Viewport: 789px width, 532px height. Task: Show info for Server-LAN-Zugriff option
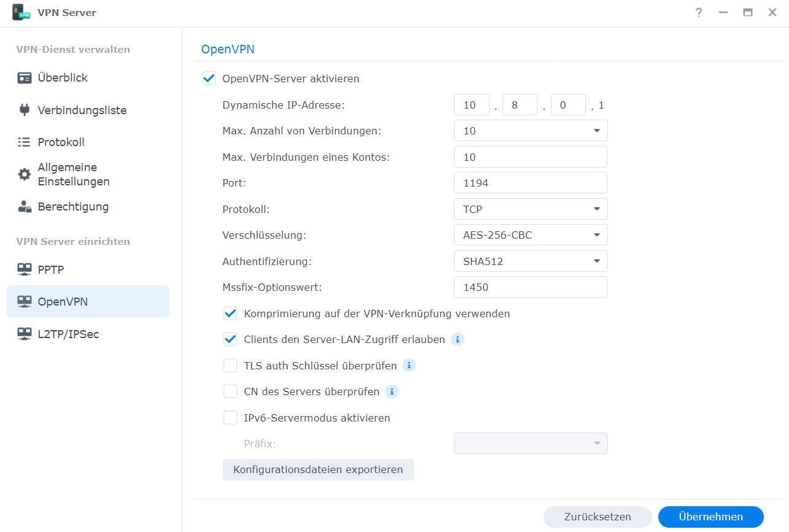(x=457, y=339)
